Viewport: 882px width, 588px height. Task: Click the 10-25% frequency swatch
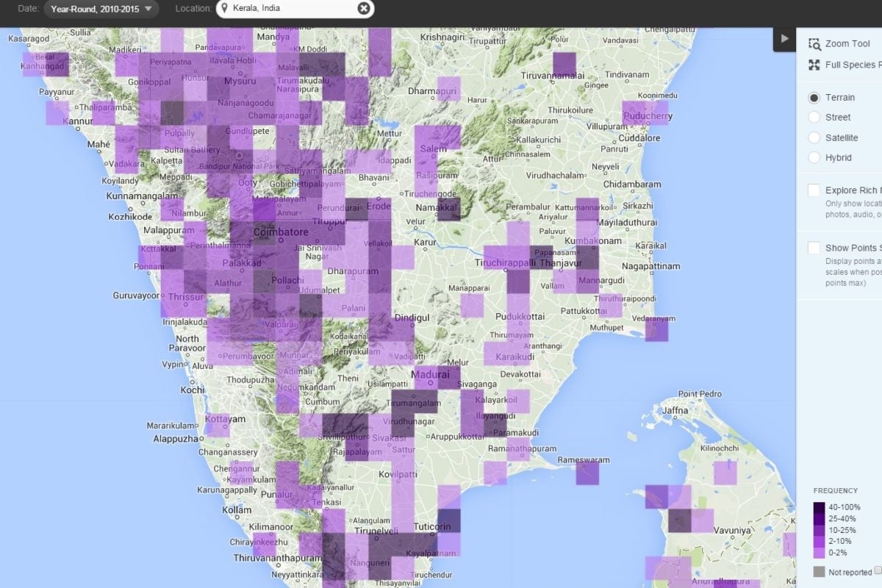pyautogui.click(x=819, y=530)
